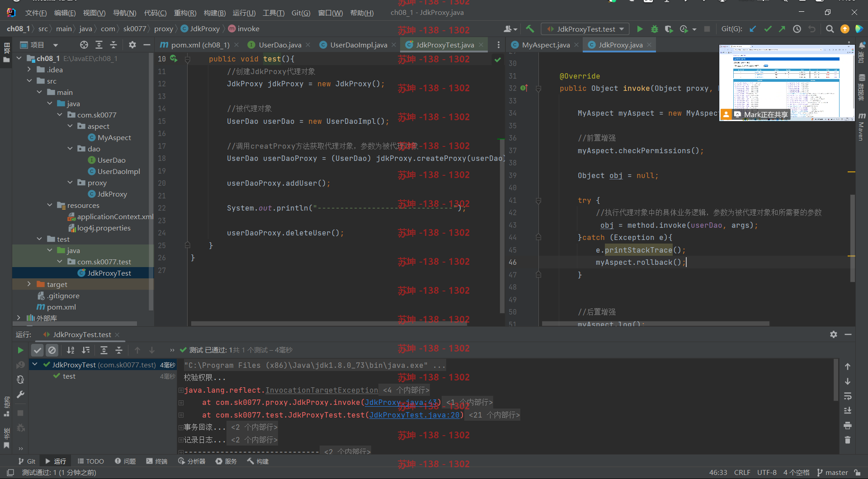Open the 终端 terminal tool window

point(156,461)
